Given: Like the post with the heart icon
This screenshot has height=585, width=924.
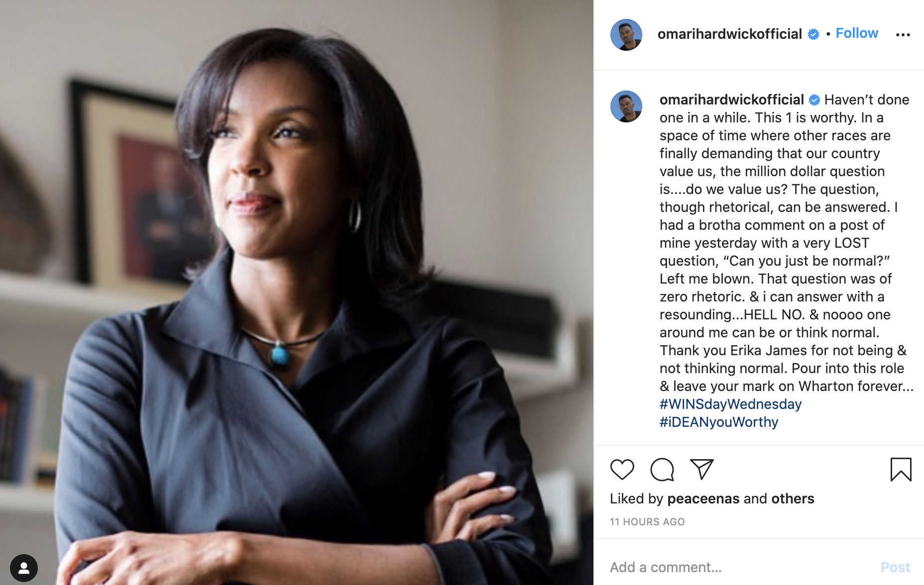Looking at the screenshot, I should click(x=622, y=469).
